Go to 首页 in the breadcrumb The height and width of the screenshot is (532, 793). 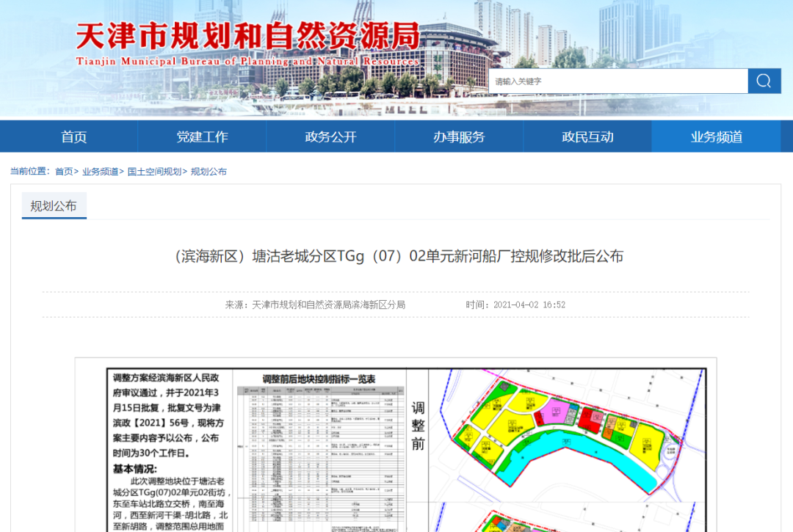pyautogui.click(x=64, y=171)
